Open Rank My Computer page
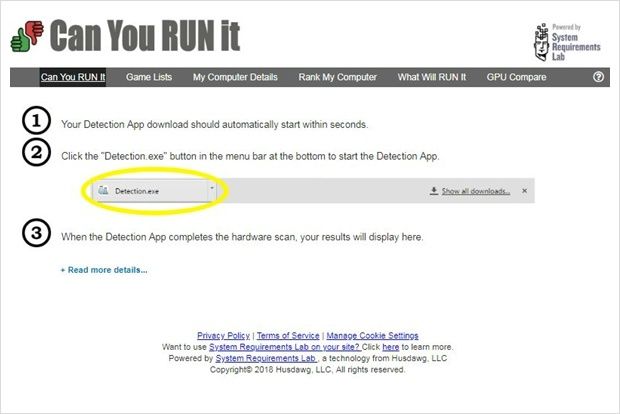Viewport: 620px width, 414px height. tap(337, 77)
